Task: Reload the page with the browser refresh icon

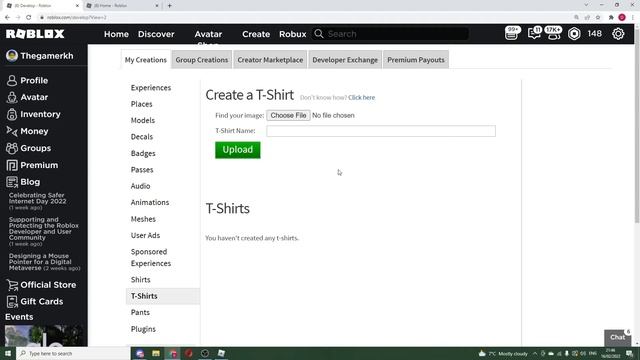Action: click(x=29, y=18)
